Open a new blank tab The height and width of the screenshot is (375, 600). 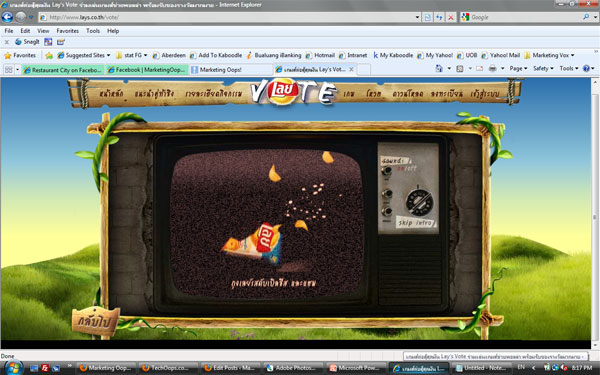(x=364, y=70)
